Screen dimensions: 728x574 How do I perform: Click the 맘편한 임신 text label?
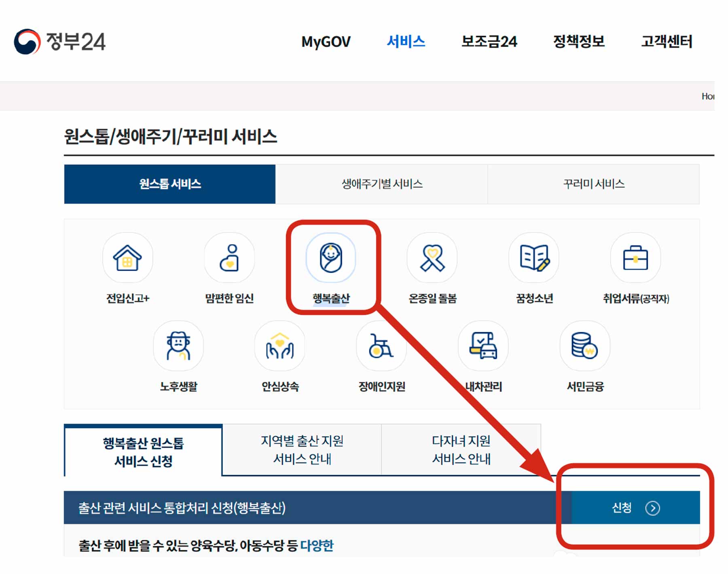229,298
